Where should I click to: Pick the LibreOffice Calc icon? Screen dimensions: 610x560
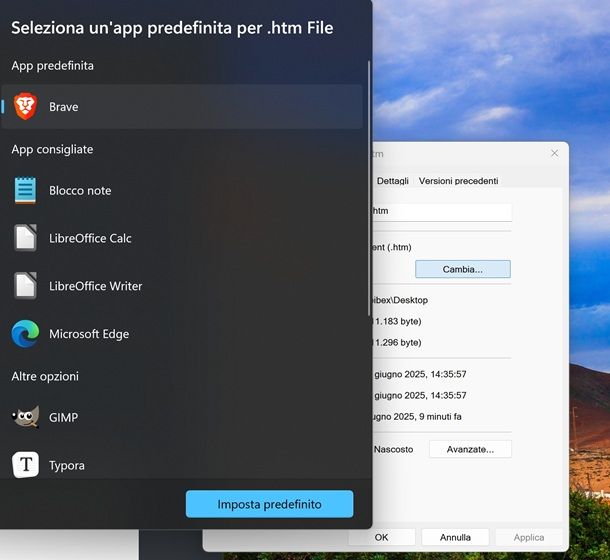(x=25, y=238)
